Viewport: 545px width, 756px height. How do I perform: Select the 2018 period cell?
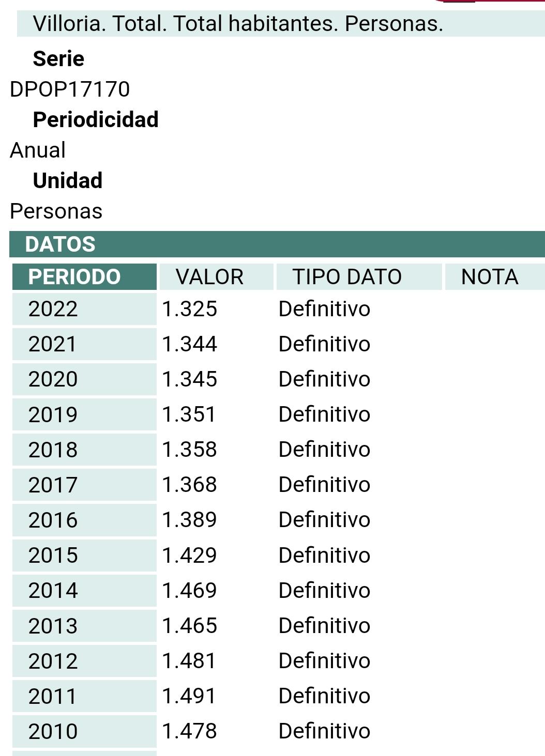[84, 450]
